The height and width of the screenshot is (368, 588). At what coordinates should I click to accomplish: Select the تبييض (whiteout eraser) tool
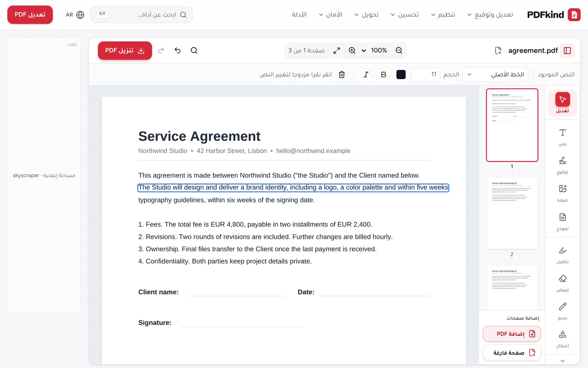point(562,283)
